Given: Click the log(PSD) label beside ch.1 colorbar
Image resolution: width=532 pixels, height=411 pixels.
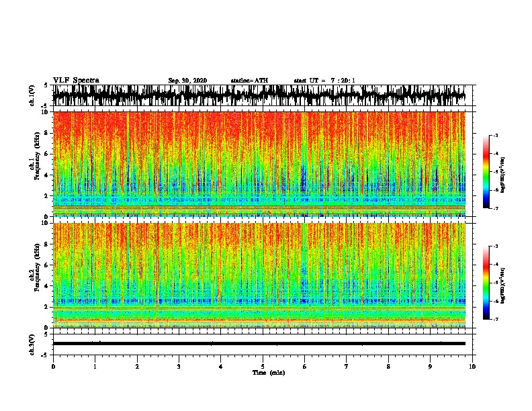Looking at the screenshot, I should pos(503,175).
